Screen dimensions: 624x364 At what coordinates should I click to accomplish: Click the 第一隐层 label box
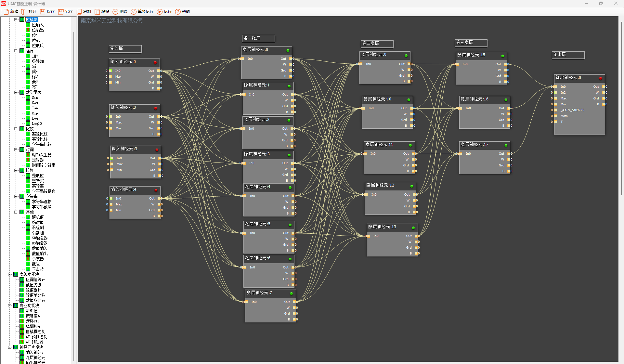(x=258, y=38)
